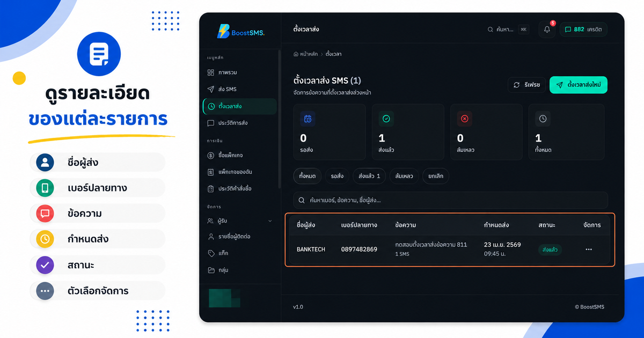Viewport: 644px width, 338px height.
Task: Click the กลุ่ม folder icon in sidebar
Action: click(x=210, y=270)
